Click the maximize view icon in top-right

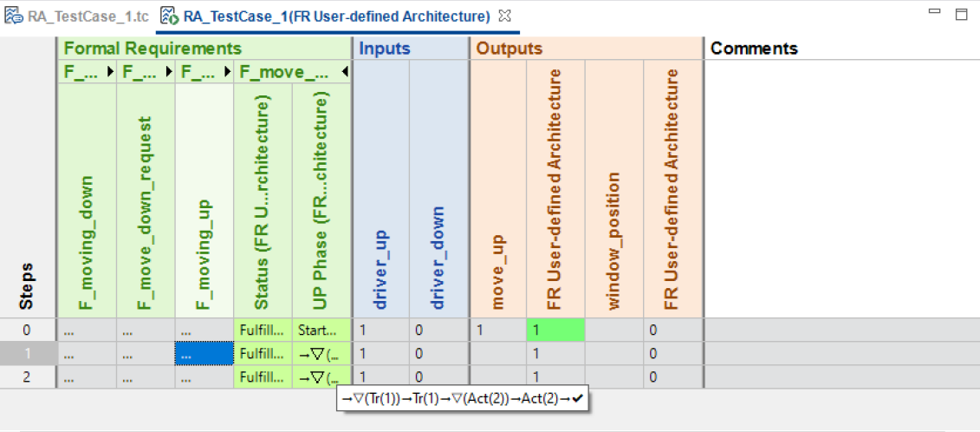tap(961, 15)
